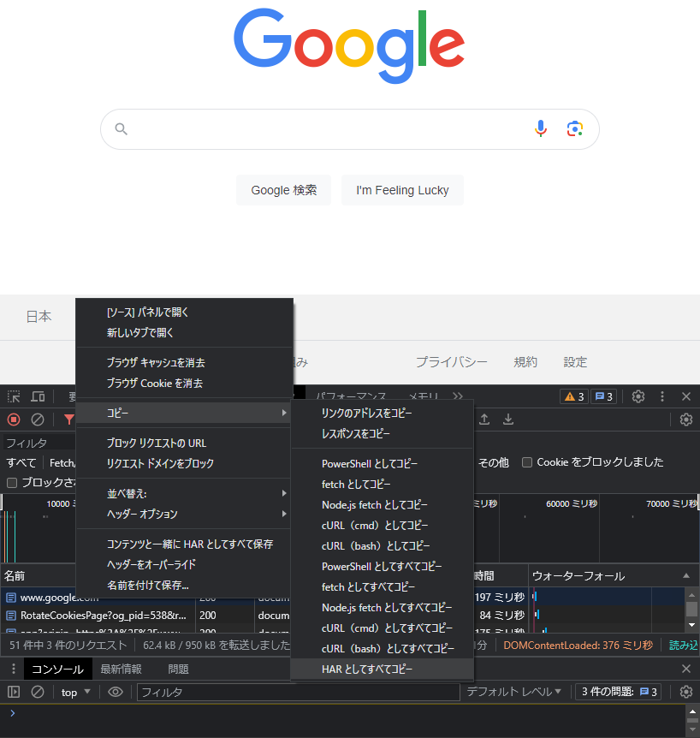Click the Google 検索 button
The height and width of the screenshot is (738, 700).
point(283,190)
